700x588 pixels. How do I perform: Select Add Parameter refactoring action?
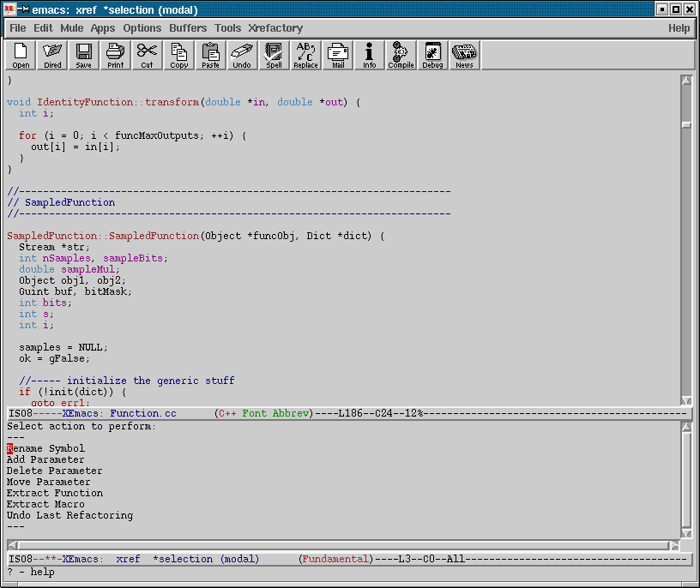(45, 459)
